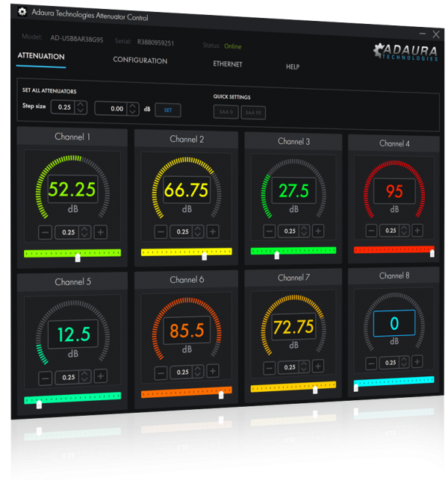Viewport: 448px width, 480px height.
Task: Minimize the Attenuator Control window
Action: [x=423, y=34]
